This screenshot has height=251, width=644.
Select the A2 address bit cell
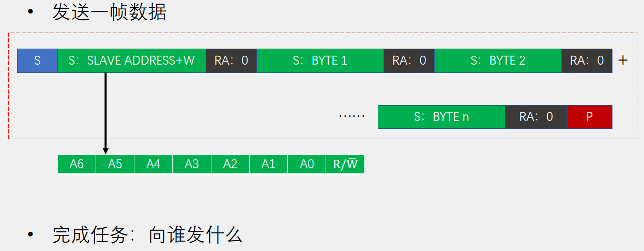coord(230,165)
